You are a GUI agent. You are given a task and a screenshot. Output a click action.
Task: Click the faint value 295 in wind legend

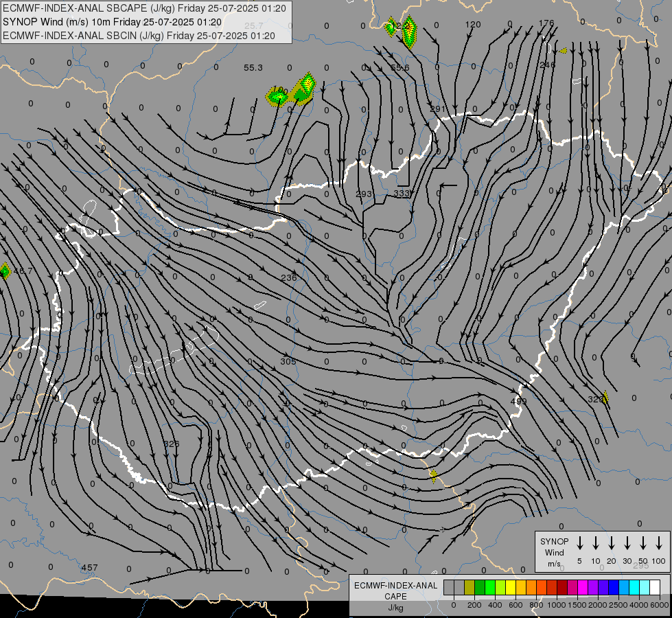640,566
